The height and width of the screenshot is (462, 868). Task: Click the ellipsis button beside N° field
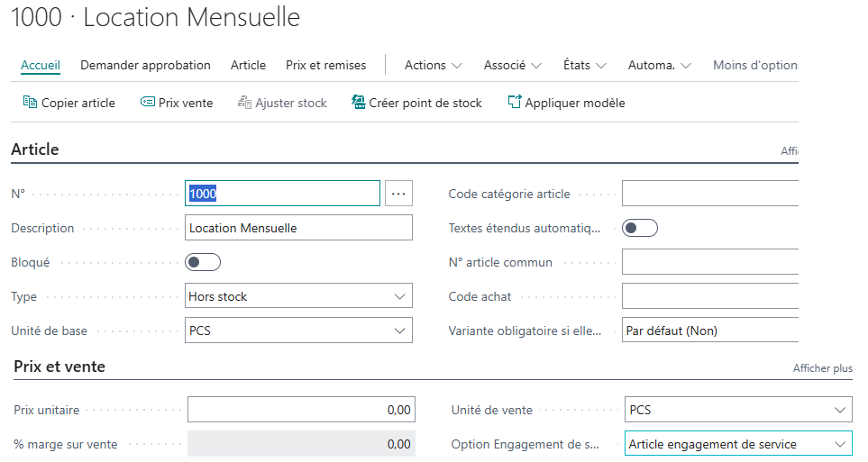[x=398, y=194]
